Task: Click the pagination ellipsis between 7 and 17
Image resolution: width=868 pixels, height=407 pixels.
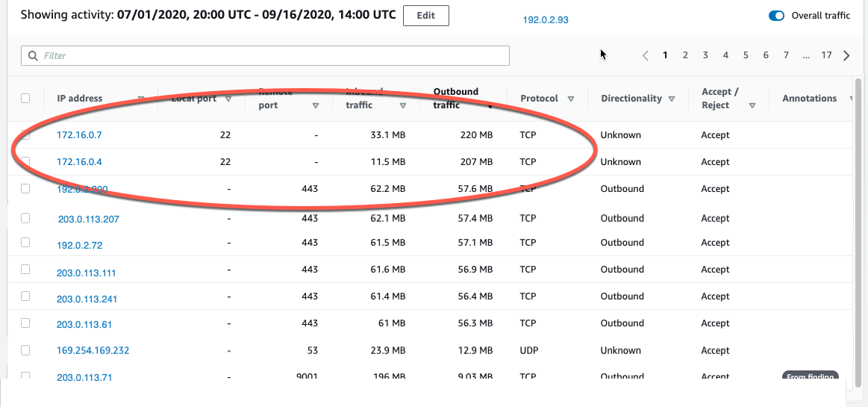Action: click(806, 55)
